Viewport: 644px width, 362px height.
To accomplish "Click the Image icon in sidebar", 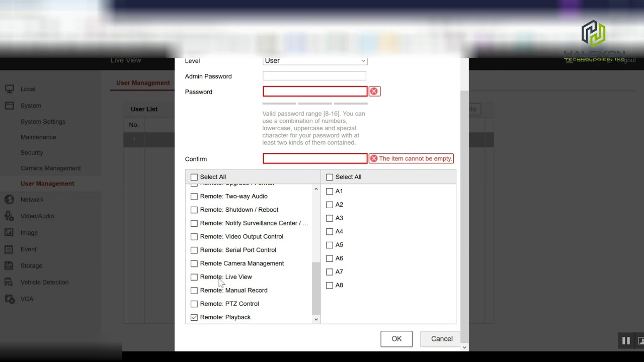I will 9,233.
